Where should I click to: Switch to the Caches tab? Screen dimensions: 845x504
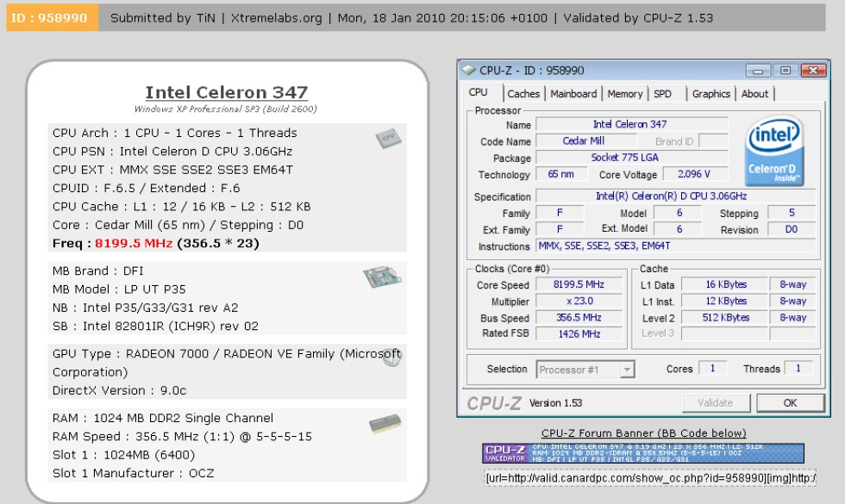click(523, 94)
